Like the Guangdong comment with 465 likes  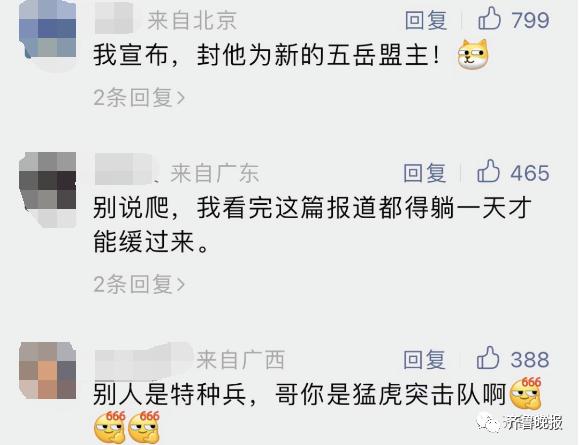[x=488, y=172]
